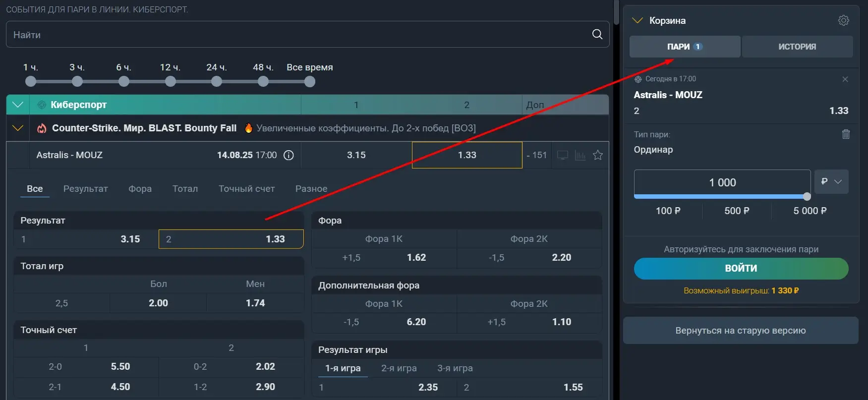This screenshot has height=400, width=868.
Task: Add Astralis - MOUZ to favorites
Action: click(598, 155)
